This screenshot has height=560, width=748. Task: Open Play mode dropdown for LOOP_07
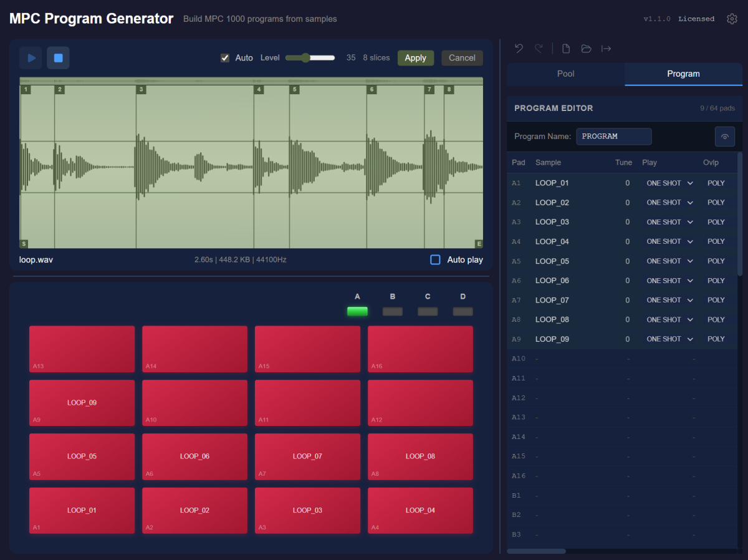coord(669,300)
